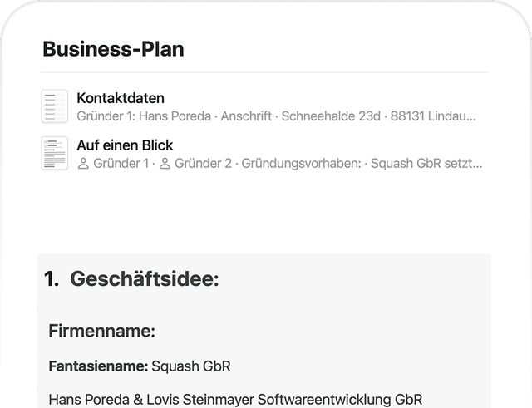
Task: Click the Schneehalde 23d address text
Action: tap(328, 116)
